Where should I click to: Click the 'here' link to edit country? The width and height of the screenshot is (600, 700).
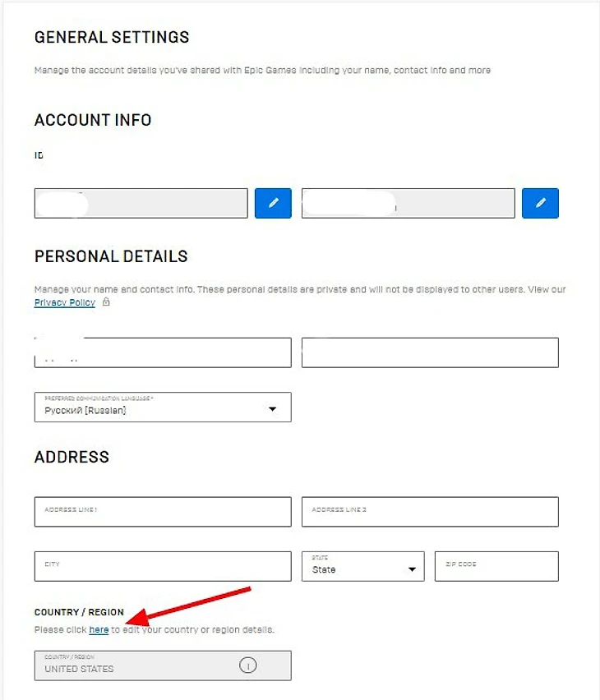tap(99, 630)
